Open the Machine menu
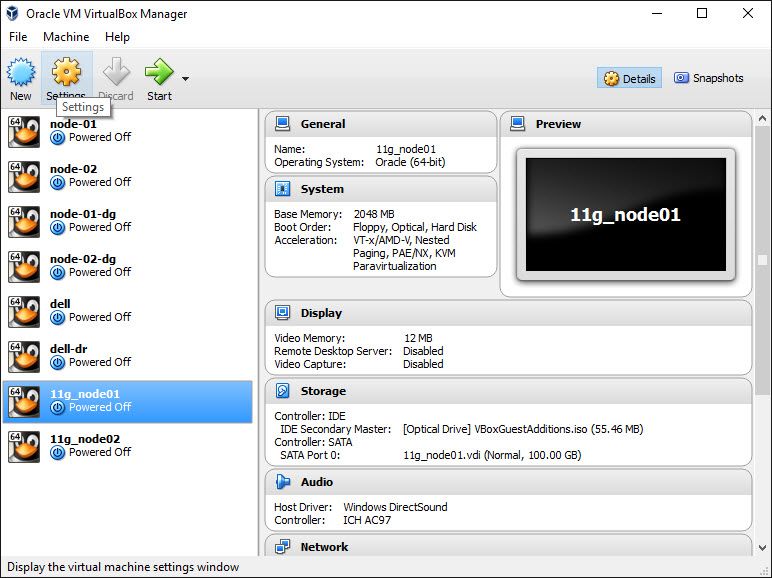The image size is (772, 578). [66, 37]
